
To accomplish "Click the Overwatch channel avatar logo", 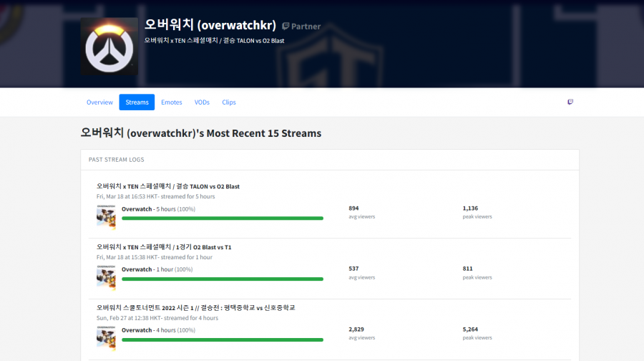I will (109, 46).
